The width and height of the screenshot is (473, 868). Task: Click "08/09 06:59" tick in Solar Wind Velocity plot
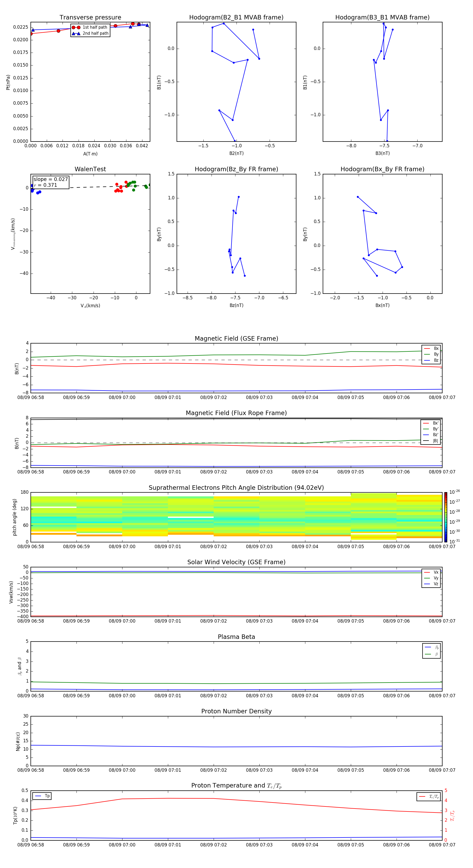point(76,621)
